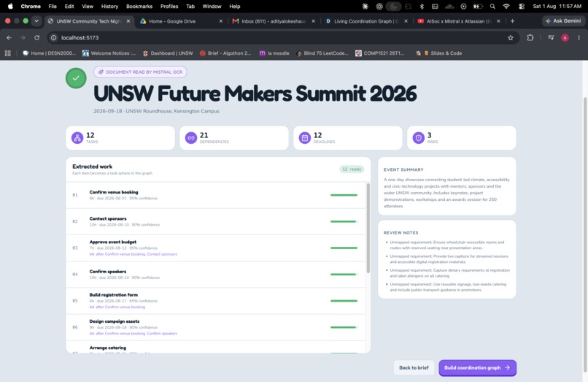
Task: Click the purple Tasks icon in the stat card
Action: (77, 138)
